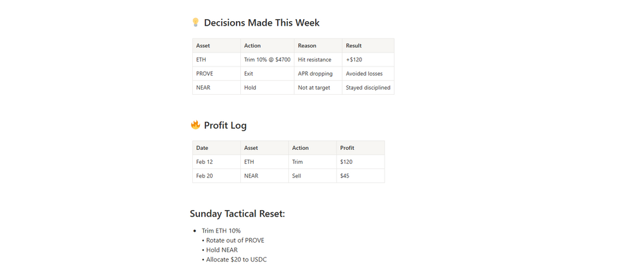
Task: Click the Asset header in Decisions table
Action: (x=217, y=45)
